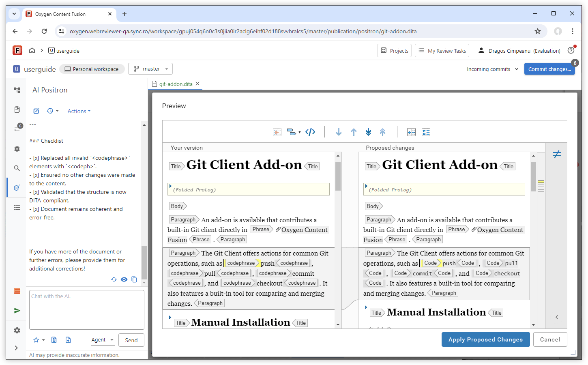Select the AI Positron sidebar icon
This screenshot has height=365, width=588.
17,187
